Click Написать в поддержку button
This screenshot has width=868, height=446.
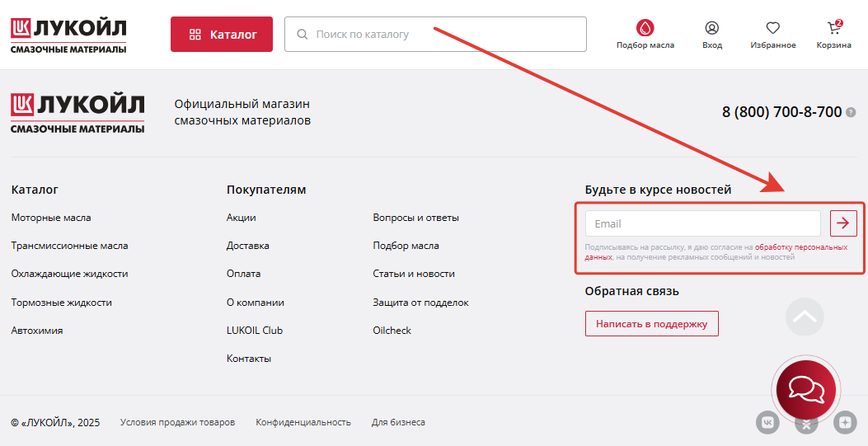(x=651, y=324)
